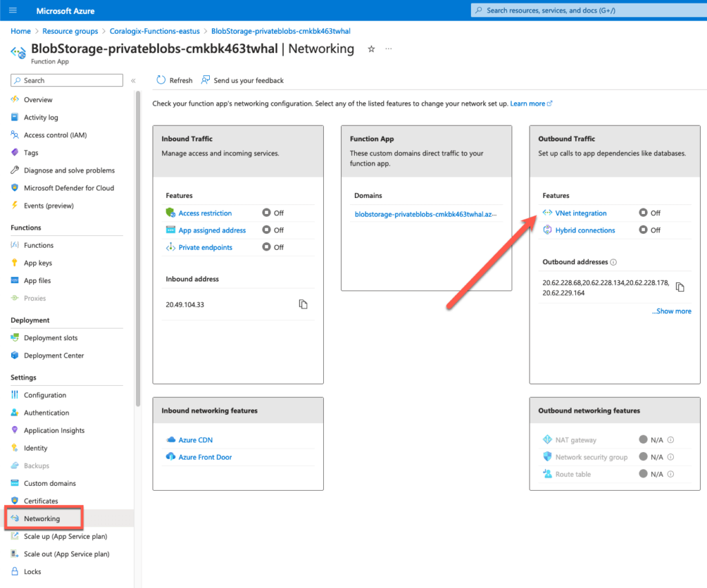Click the Overview lightning icon in sidebar
The height and width of the screenshot is (588, 707).
pos(15,99)
